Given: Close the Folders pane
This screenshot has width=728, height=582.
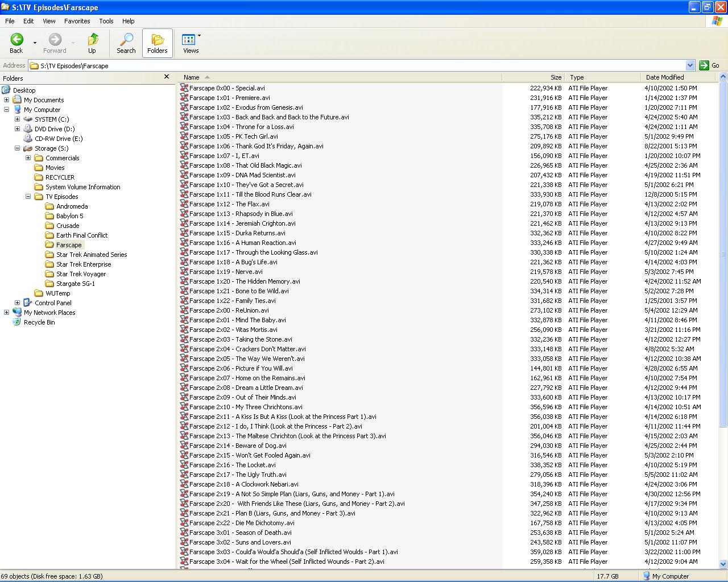Looking at the screenshot, I should coord(167,77).
